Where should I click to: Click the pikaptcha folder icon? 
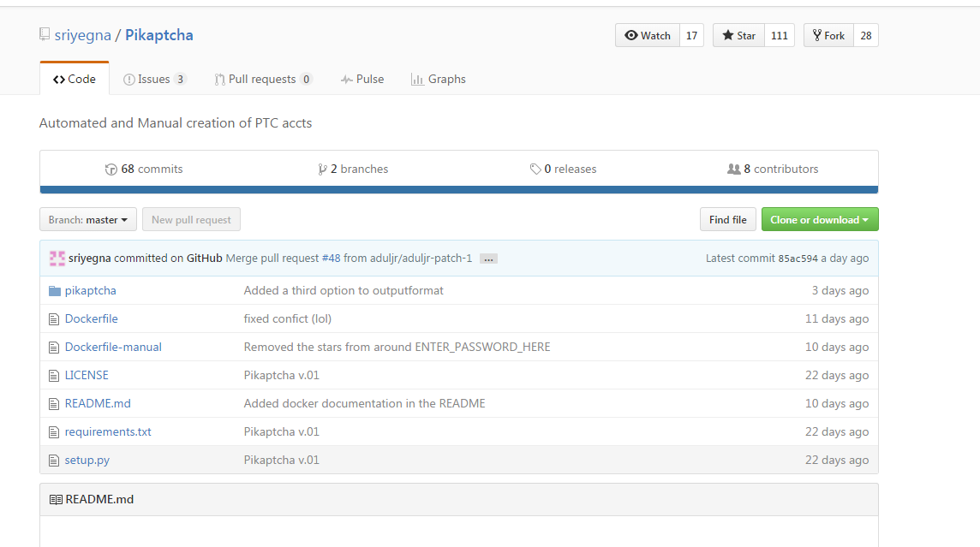(55, 291)
